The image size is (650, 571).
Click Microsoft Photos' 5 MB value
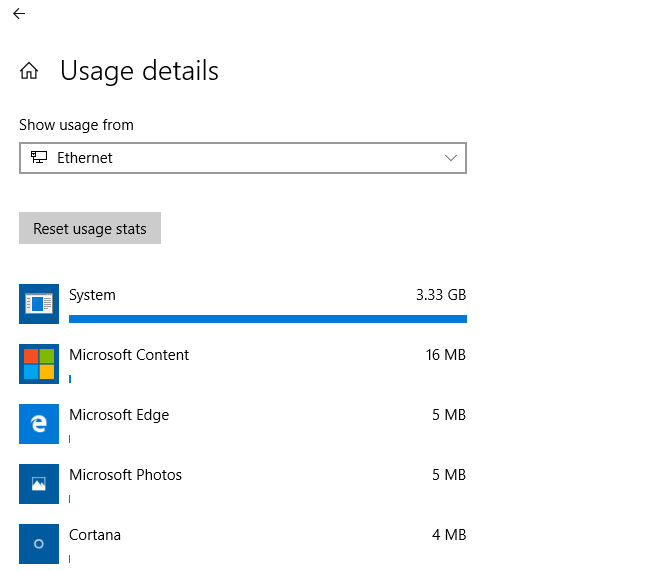pyautogui.click(x=449, y=475)
